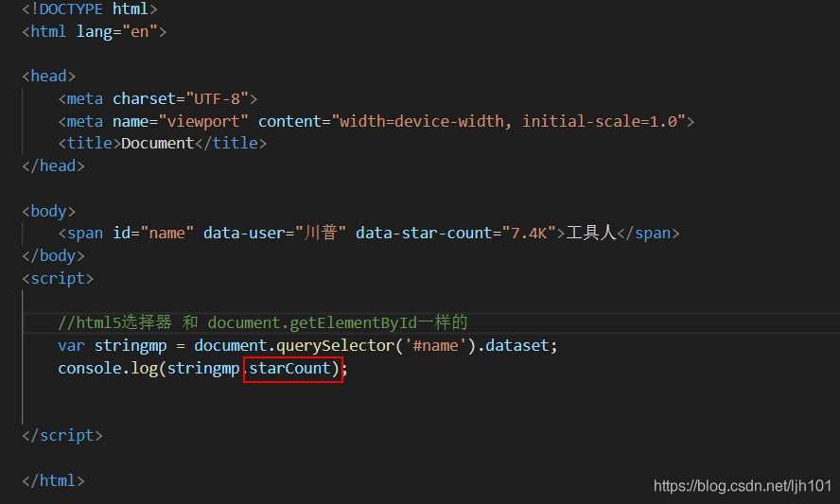Screen dimensions: 840x504
Task: Collapse the fold arrow beside <html lang="en">
Action: coord(9,32)
